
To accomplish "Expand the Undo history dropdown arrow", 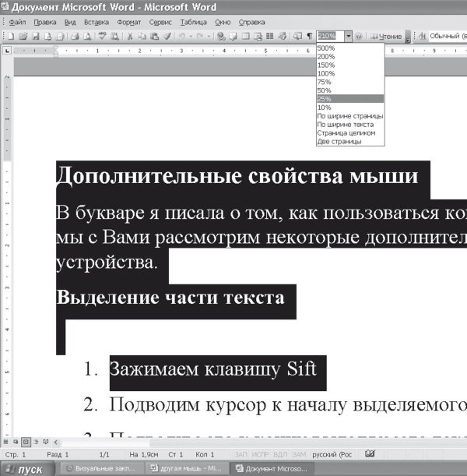I will tap(191, 37).
